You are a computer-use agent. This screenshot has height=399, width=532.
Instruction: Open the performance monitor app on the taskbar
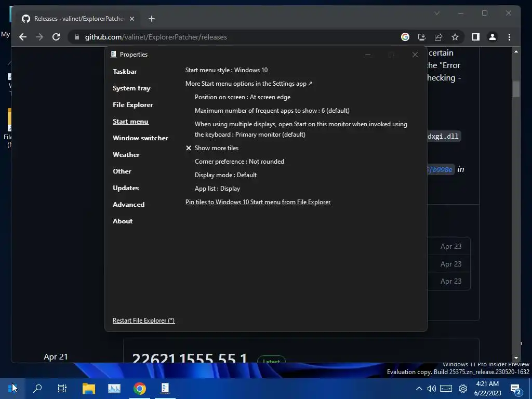pos(114,388)
